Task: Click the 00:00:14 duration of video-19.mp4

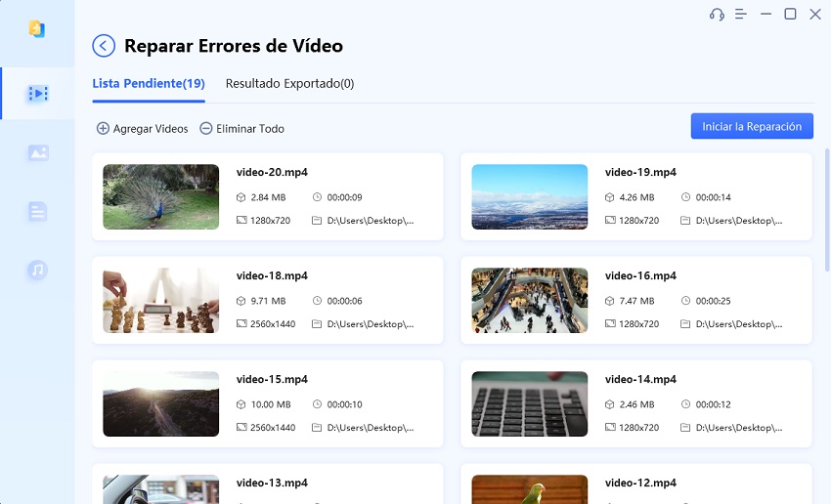Action: tap(714, 197)
